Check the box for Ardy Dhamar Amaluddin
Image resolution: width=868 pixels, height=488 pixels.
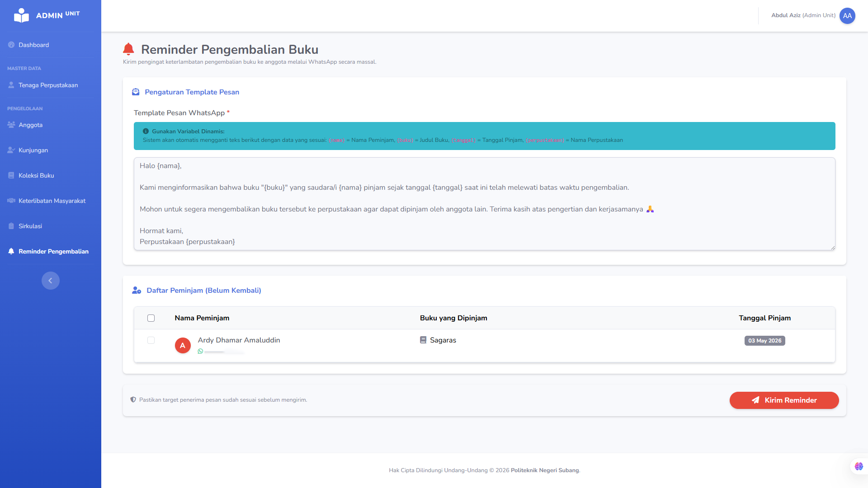point(151,340)
